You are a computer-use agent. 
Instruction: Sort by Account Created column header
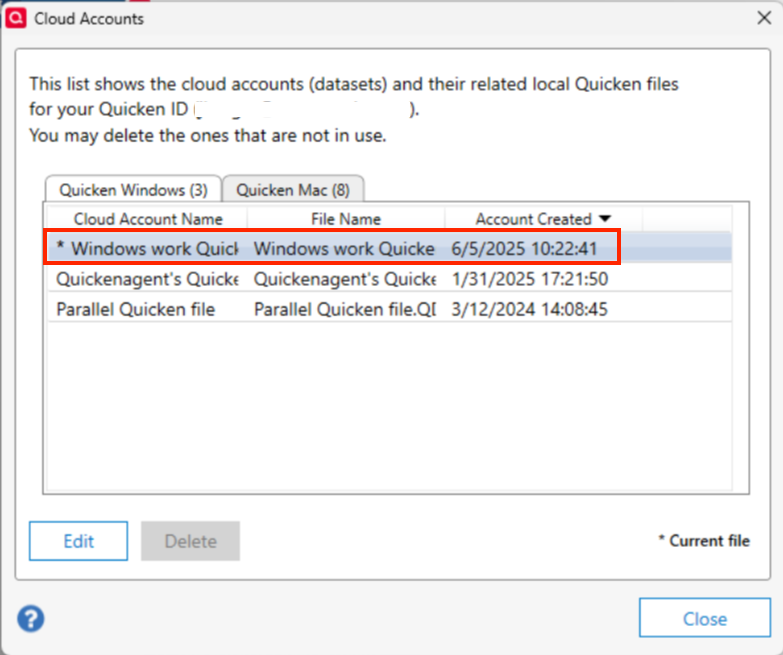pos(543,219)
